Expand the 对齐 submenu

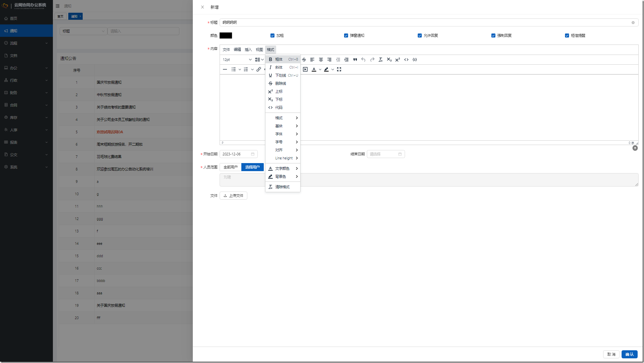coord(283,150)
